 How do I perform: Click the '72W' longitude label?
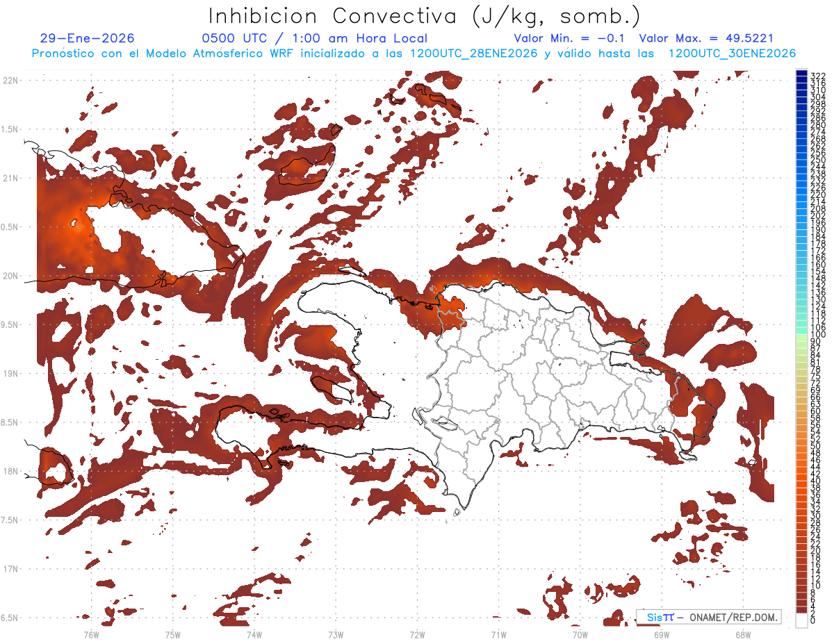tap(417, 634)
